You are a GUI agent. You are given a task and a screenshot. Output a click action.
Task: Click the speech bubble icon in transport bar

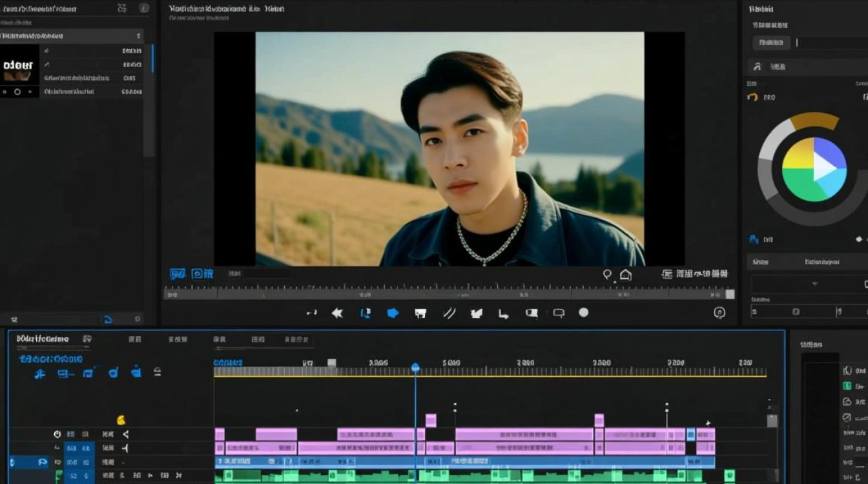point(559,313)
